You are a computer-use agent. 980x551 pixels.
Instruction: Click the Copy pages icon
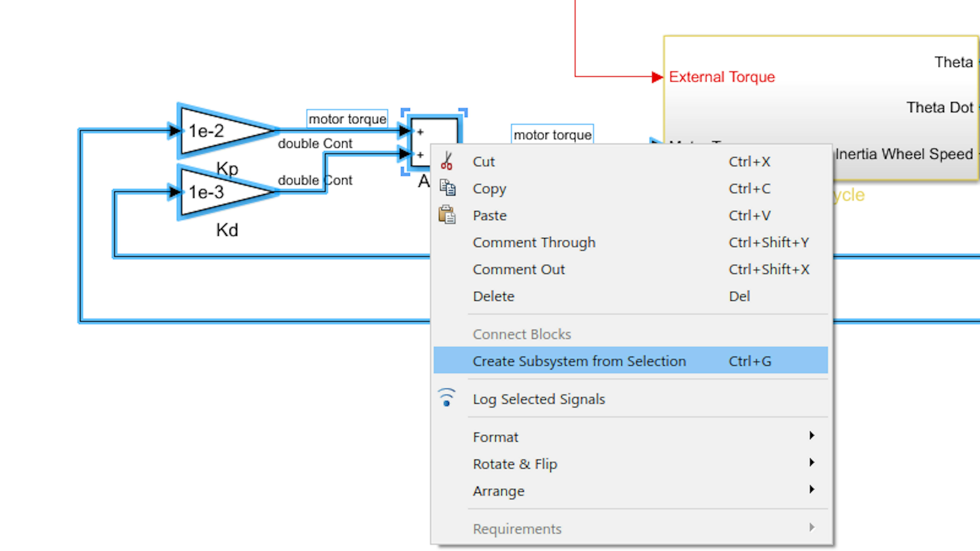tap(447, 188)
